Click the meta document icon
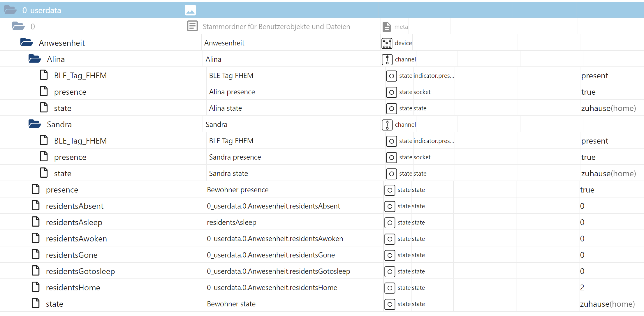The height and width of the screenshot is (316, 644). 386,27
